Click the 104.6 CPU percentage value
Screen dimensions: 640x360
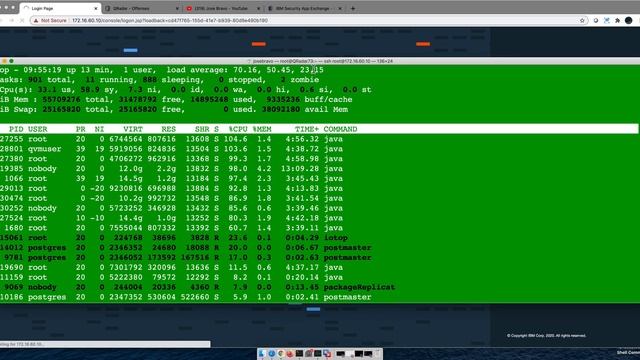pos(236,139)
